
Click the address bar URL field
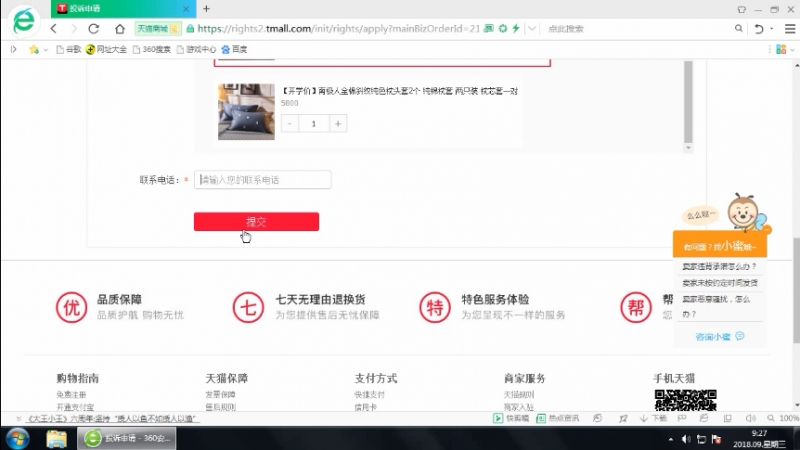click(338, 29)
